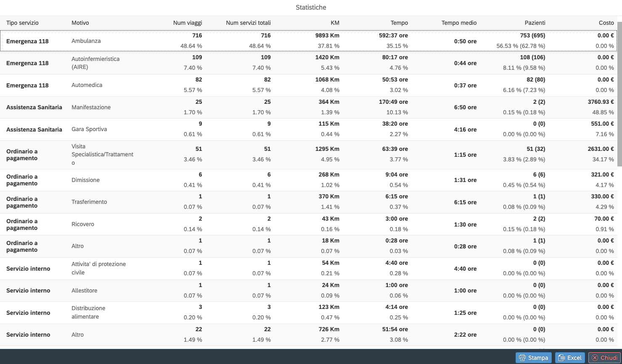Export the statistics with the Excel button

[570, 358]
